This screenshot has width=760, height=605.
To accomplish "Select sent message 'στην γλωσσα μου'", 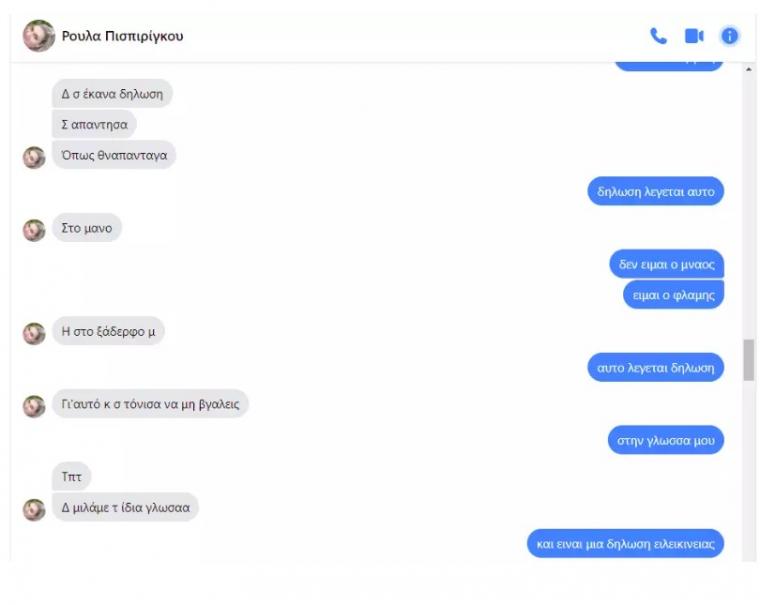I will [665, 440].
